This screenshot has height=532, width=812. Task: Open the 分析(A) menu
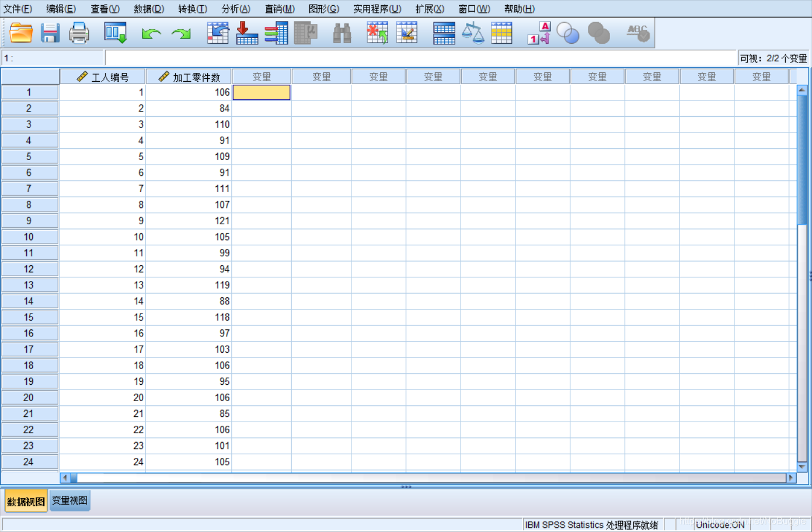point(236,9)
